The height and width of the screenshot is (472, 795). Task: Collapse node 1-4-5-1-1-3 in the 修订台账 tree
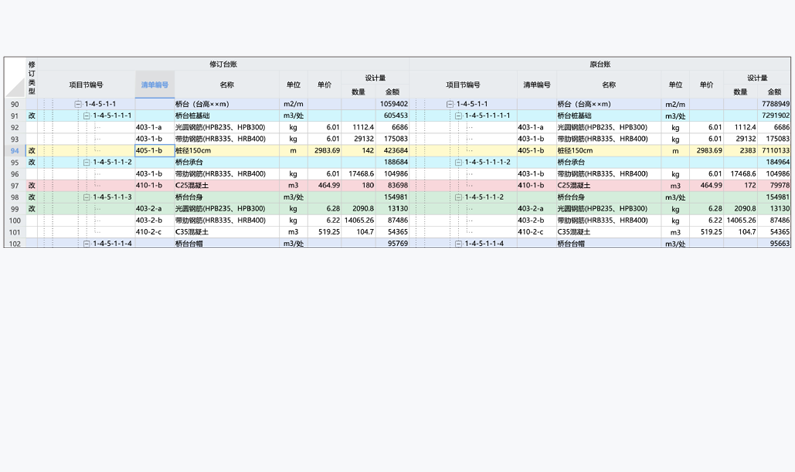[x=87, y=197]
